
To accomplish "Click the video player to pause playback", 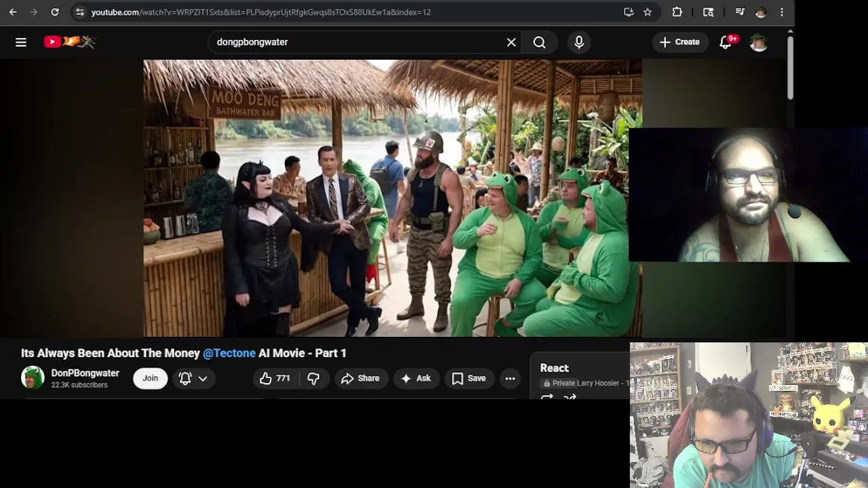I will 392,198.
